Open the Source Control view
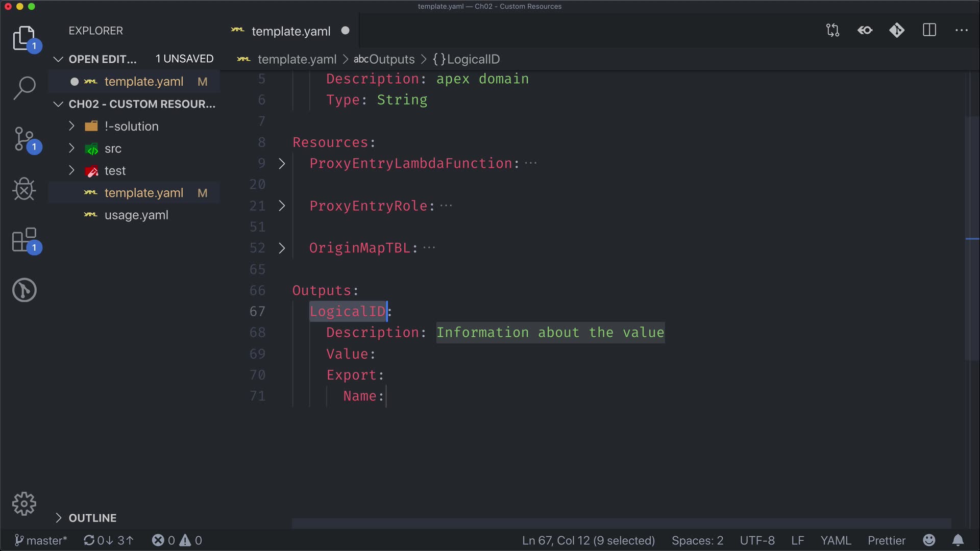 pyautogui.click(x=24, y=139)
